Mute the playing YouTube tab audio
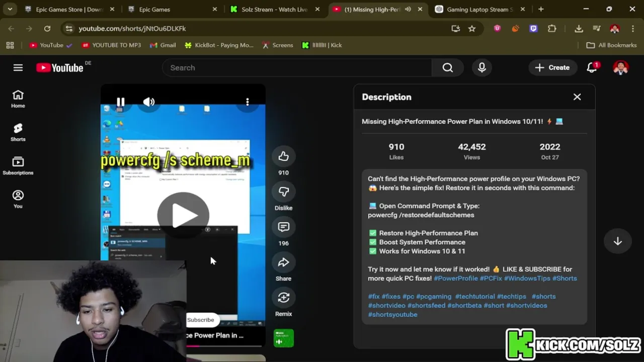The image size is (644, 362). (x=408, y=9)
